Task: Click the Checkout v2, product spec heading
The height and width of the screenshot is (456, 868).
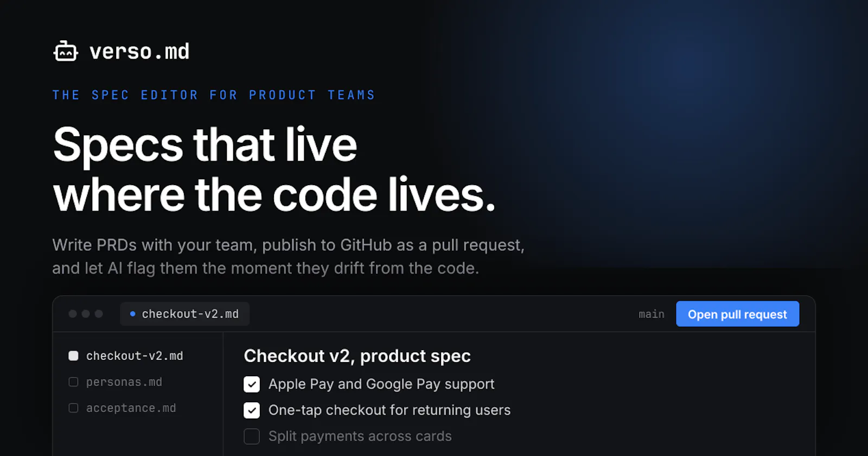Action: 357,356
